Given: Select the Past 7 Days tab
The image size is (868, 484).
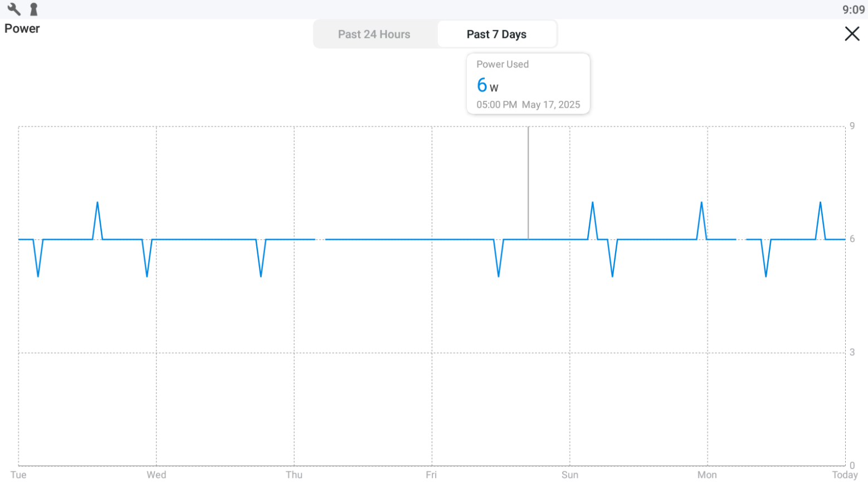Looking at the screenshot, I should click(x=496, y=34).
